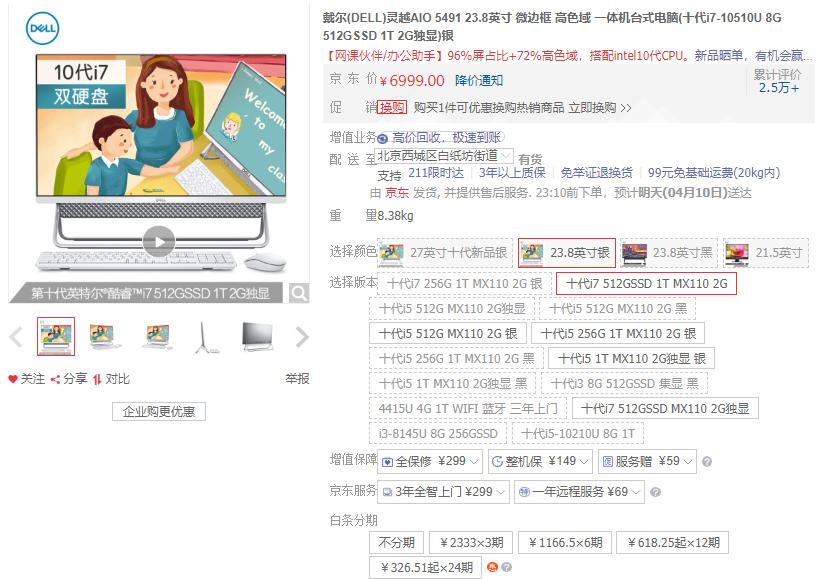Open the magnifier zoom icon on product image
835x579 pixels.
coord(299,293)
